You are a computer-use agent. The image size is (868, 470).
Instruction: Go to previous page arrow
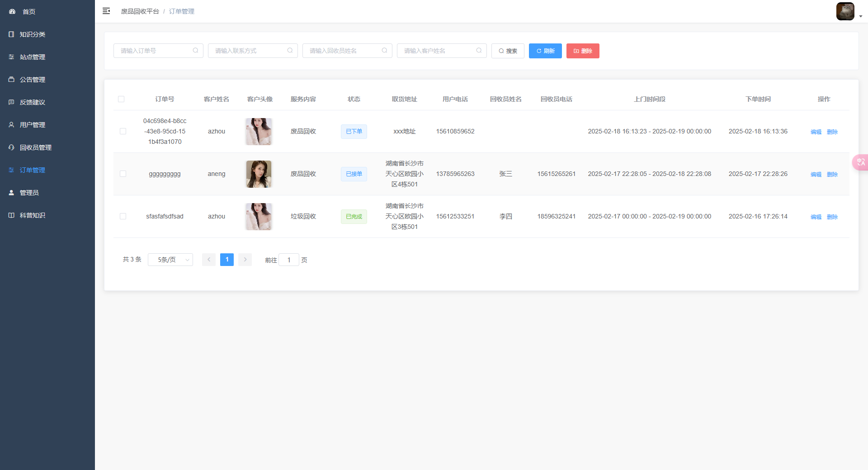click(x=209, y=260)
